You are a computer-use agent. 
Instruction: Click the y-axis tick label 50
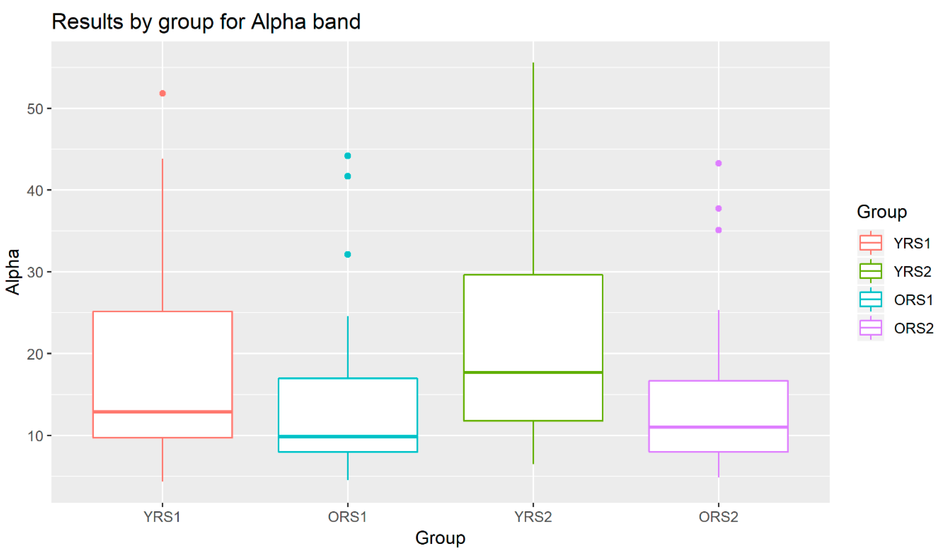(x=35, y=109)
